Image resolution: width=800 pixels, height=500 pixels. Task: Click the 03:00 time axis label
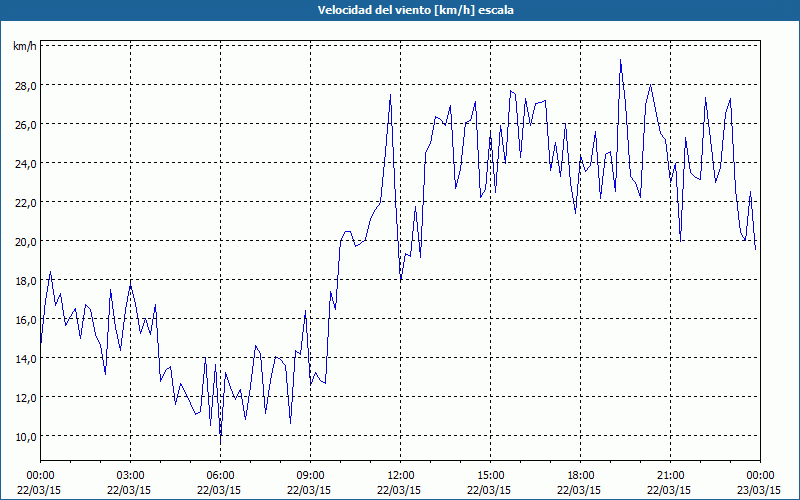coord(131,476)
